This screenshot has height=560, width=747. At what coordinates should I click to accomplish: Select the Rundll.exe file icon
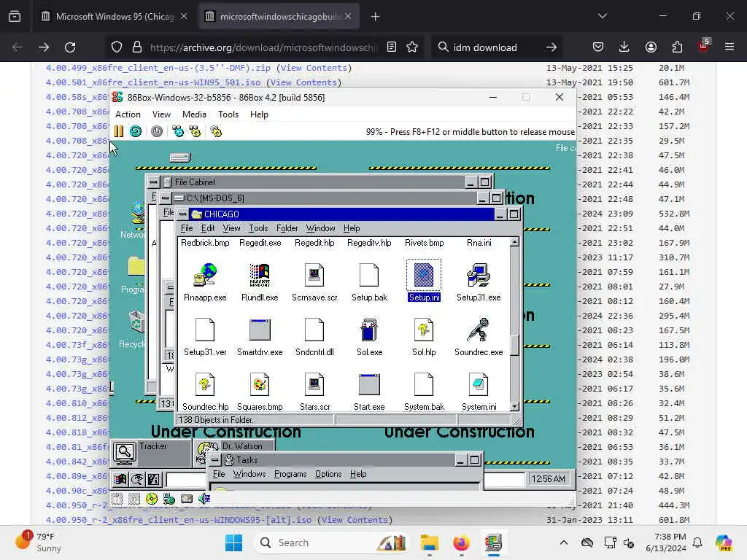[260, 275]
